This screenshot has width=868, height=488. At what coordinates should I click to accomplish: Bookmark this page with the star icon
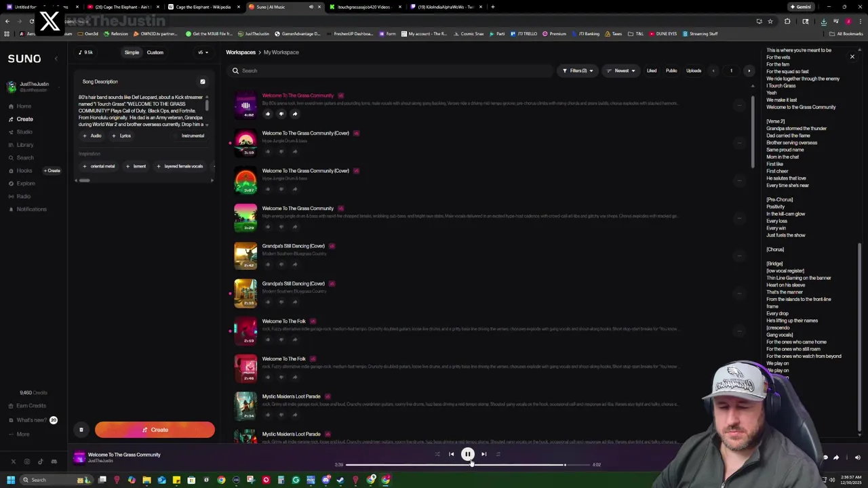coord(770,21)
